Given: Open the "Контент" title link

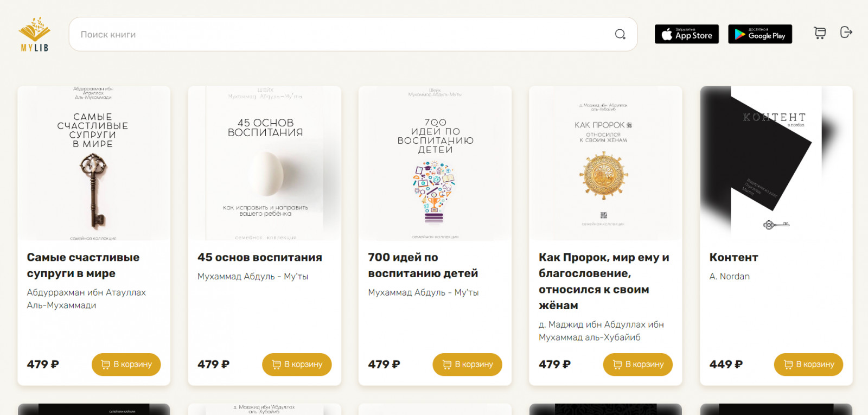Looking at the screenshot, I should click(733, 258).
